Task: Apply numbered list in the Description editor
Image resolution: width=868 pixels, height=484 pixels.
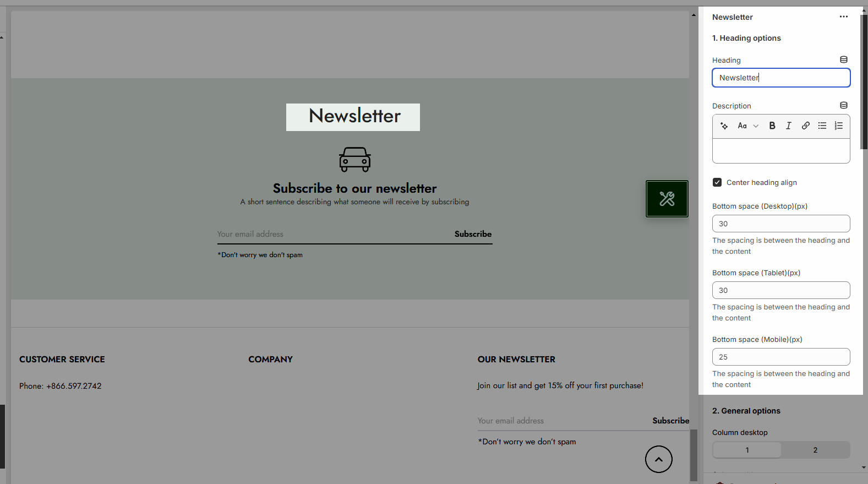Action: (x=838, y=126)
